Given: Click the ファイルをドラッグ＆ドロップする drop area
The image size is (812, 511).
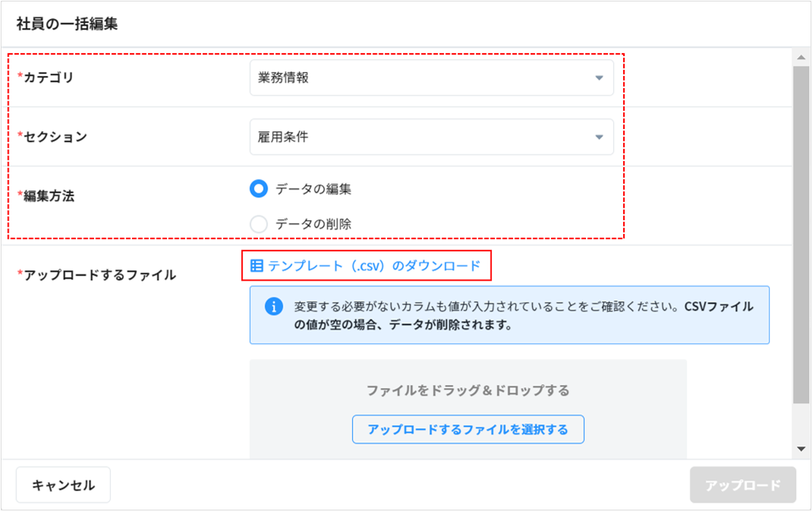Looking at the screenshot, I should (468, 391).
